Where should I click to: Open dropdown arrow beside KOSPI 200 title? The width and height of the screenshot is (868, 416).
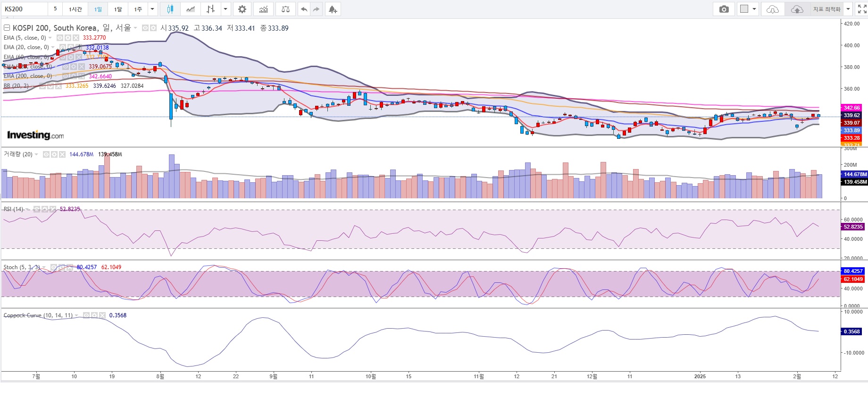tap(135, 28)
